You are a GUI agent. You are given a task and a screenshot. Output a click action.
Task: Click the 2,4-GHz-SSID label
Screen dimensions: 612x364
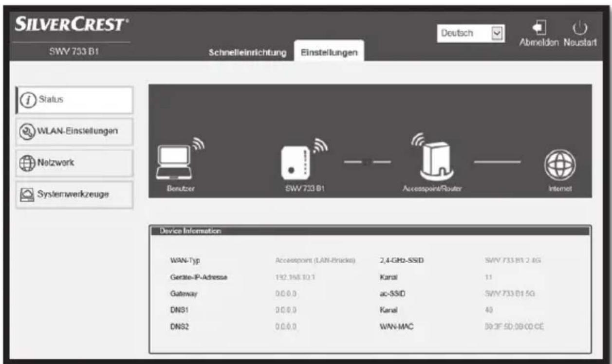[401, 261]
